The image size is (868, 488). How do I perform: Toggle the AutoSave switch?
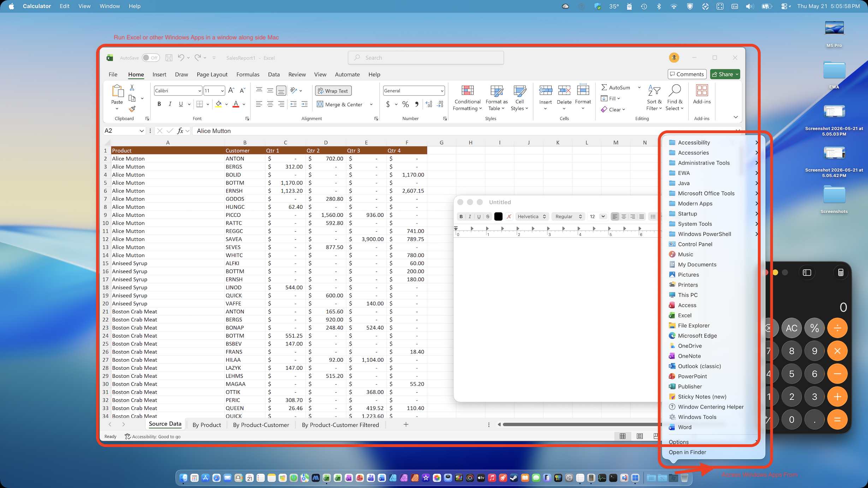click(x=151, y=58)
